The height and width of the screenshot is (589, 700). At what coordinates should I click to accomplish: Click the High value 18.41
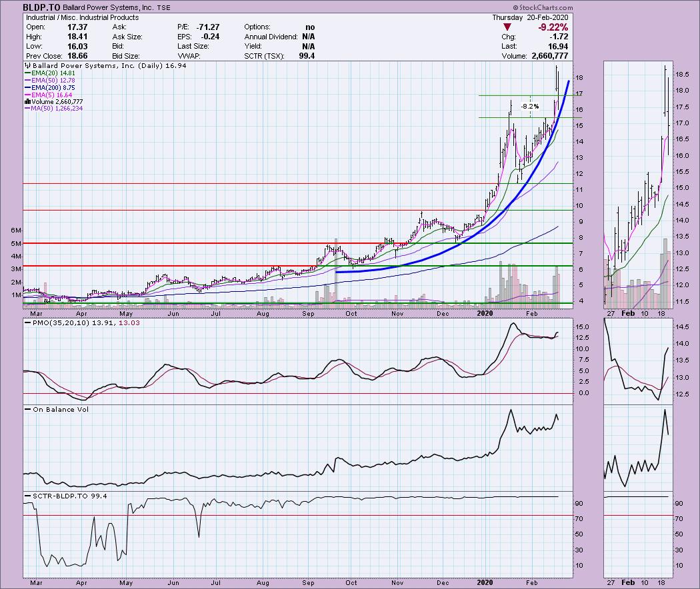[78, 37]
